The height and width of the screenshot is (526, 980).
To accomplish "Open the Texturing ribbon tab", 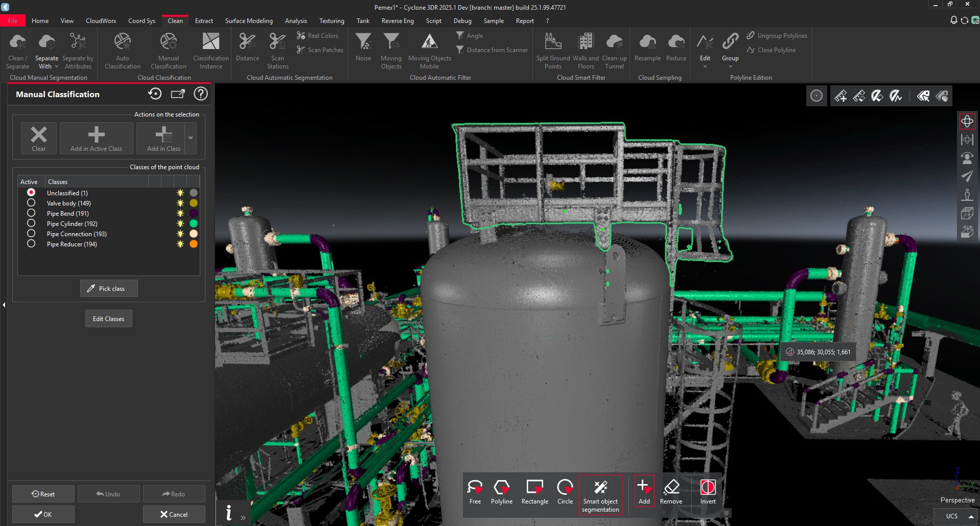I will (331, 20).
